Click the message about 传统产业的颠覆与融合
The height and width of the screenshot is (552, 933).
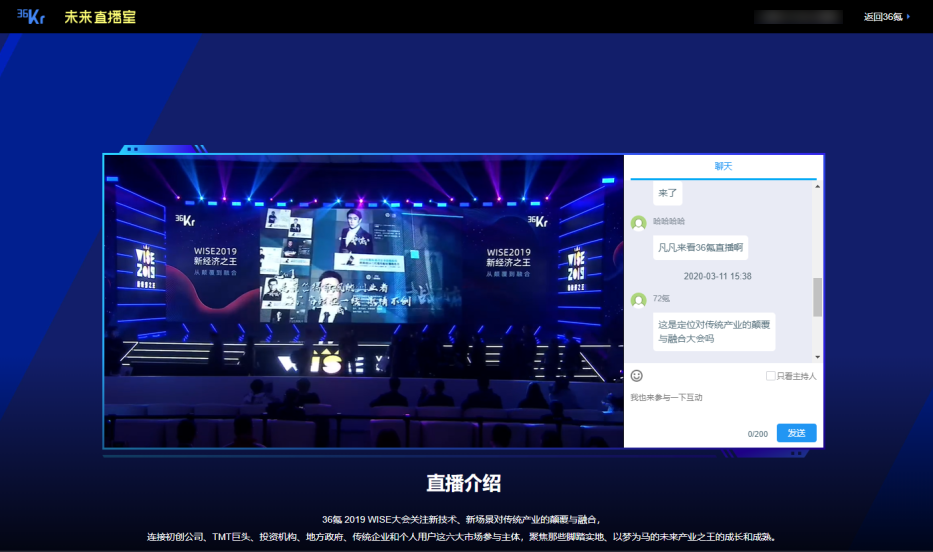(714, 331)
